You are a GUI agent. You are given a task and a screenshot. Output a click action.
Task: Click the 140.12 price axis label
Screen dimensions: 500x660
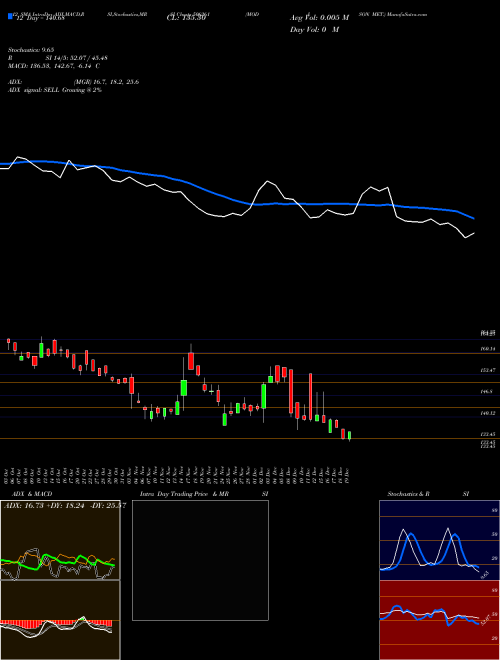487,413
